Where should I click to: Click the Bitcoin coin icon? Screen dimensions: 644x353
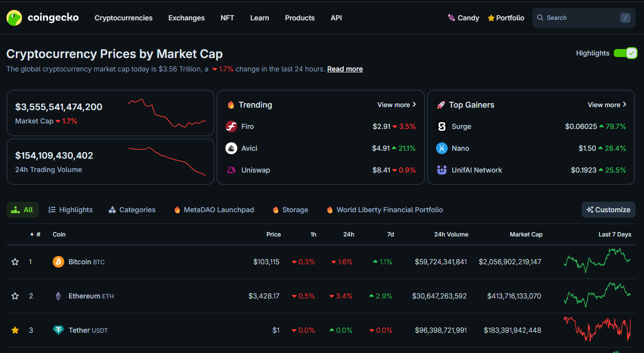(58, 261)
